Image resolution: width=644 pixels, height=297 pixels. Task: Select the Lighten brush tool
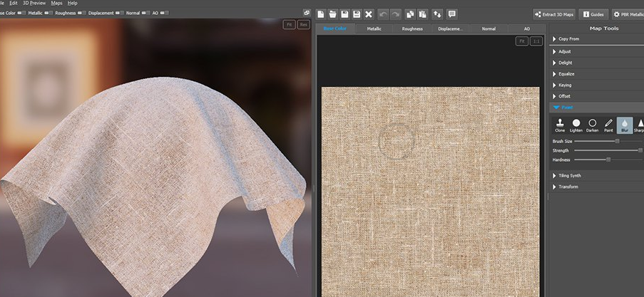point(576,125)
